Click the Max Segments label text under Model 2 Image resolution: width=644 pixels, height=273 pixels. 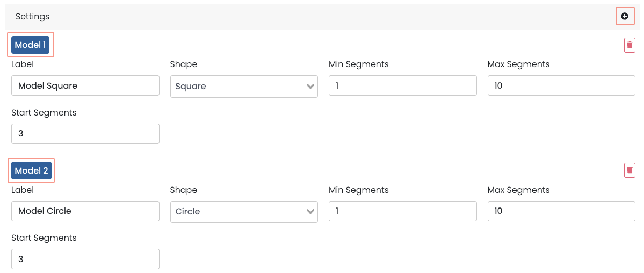click(x=518, y=190)
